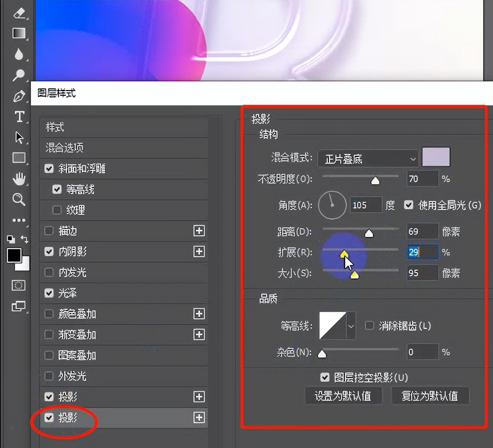This screenshot has width=493, height=448.
Task: Click the black foreground color swatch
Action: (14, 255)
